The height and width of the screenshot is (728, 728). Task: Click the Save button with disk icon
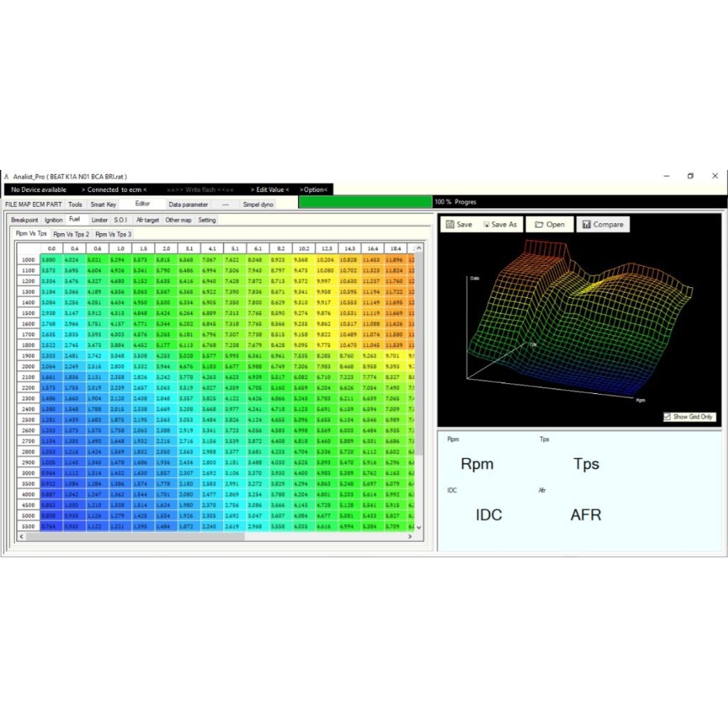click(457, 225)
